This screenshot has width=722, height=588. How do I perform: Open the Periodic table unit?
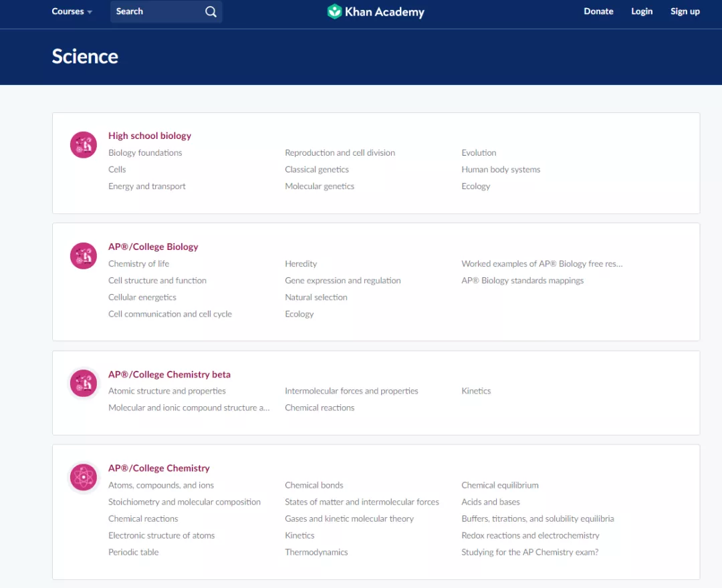pyautogui.click(x=134, y=553)
